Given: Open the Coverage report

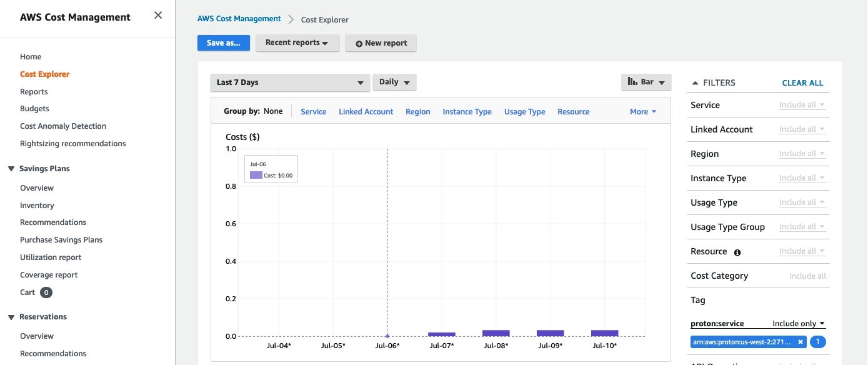Looking at the screenshot, I should [x=49, y=275].
